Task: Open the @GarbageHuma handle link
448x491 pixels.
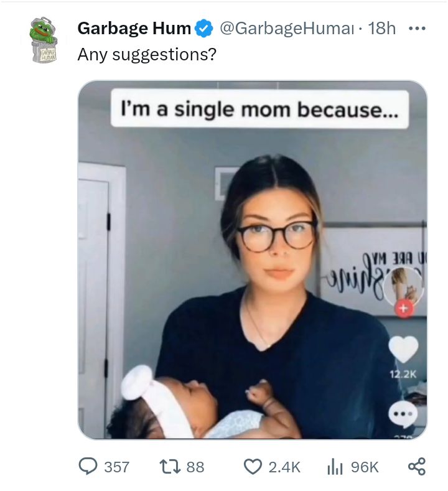Action: pos(287,29)
